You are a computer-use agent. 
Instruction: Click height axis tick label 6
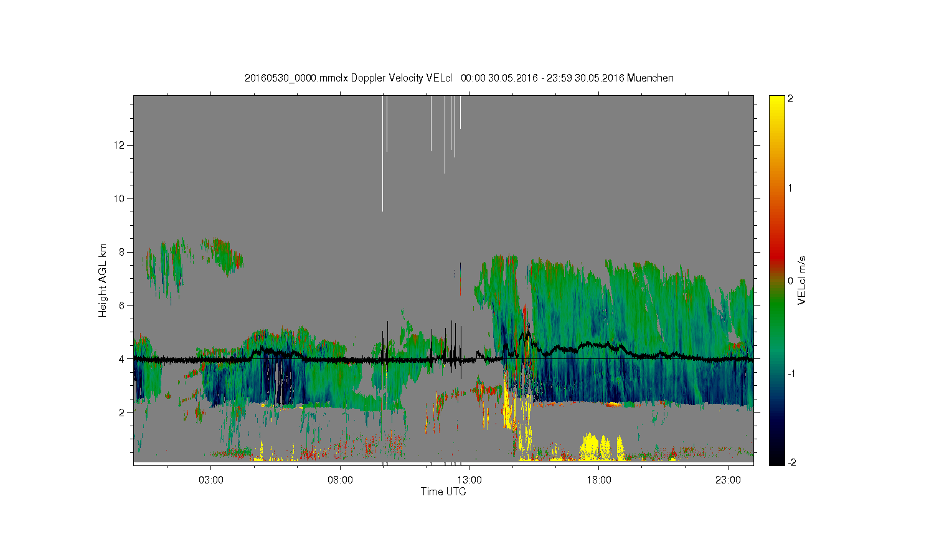tap(123, 306)
